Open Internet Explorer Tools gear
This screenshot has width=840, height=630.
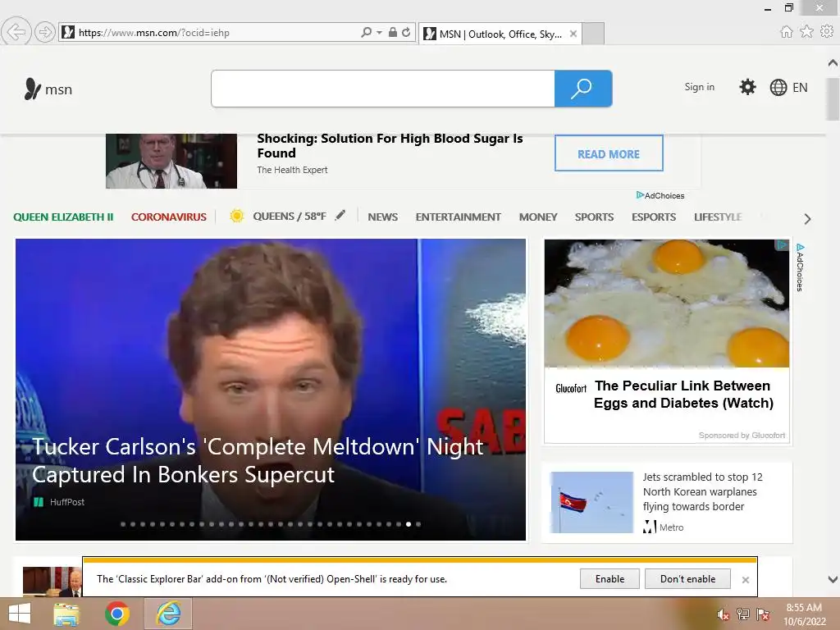pos(827,32)
